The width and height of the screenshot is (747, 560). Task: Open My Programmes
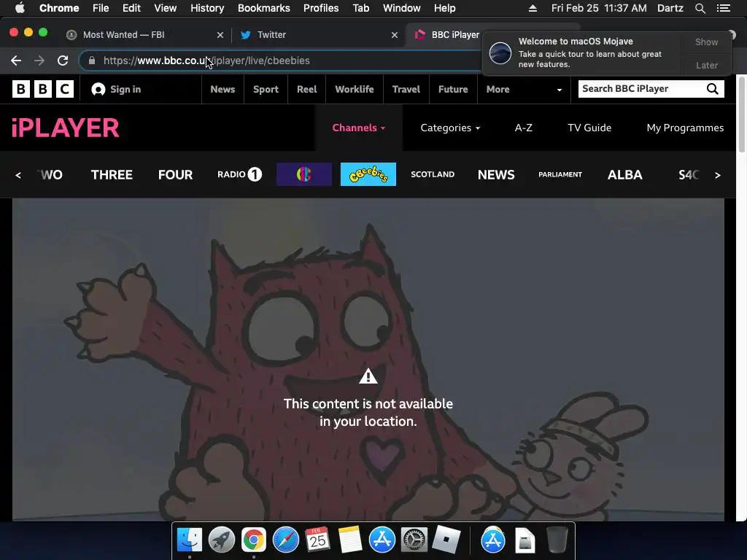click(684, 128)
